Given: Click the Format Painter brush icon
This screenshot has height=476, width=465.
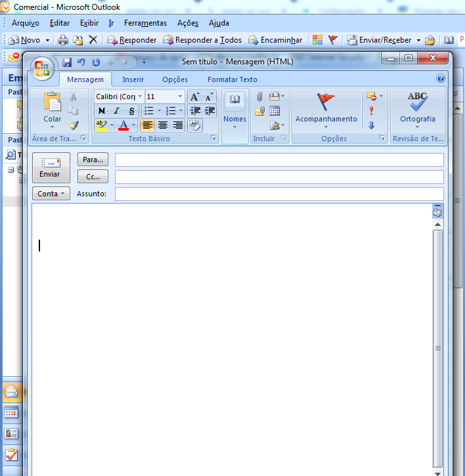Looking at the screenshot, I should pyautogui.click(x=74, y=125).
